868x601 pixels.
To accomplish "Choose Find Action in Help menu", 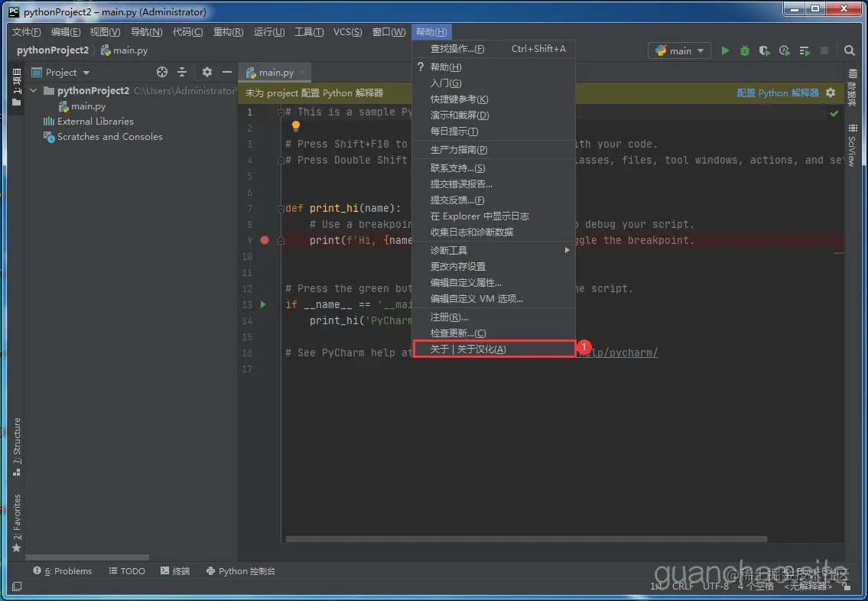I will click(494, 49).
